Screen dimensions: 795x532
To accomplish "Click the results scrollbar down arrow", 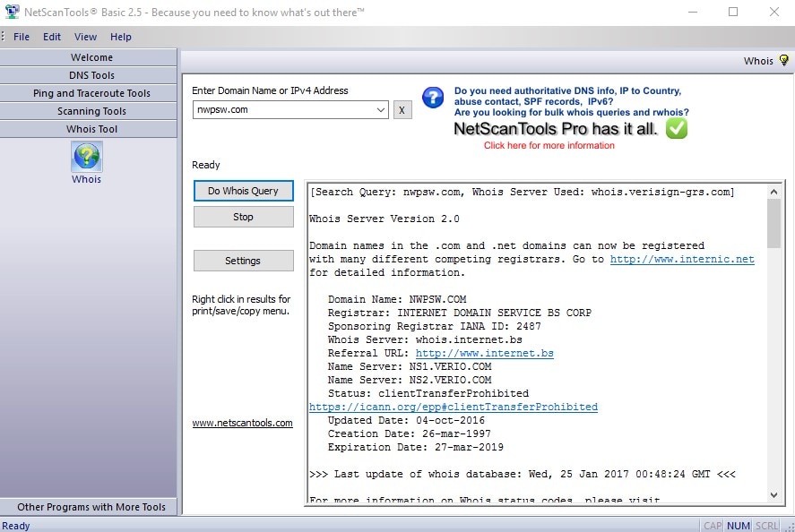I will point(773,495).
